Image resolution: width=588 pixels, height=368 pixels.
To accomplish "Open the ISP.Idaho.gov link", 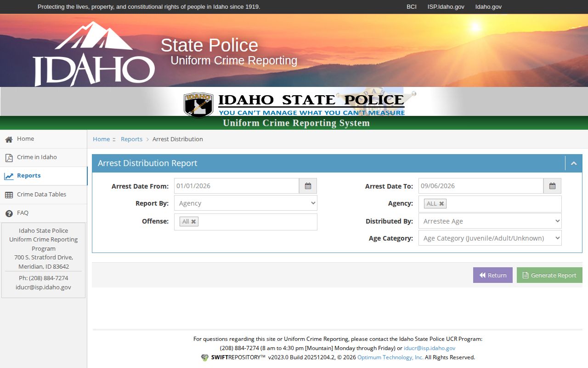I will tap(446, 7).
